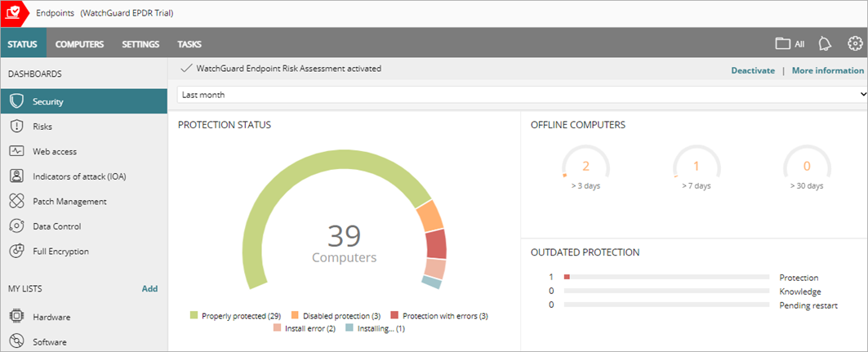Image resolution: width=868 pixels, height=352 pixels.
Task: Add a new list in My Lists
Action: 149,288
